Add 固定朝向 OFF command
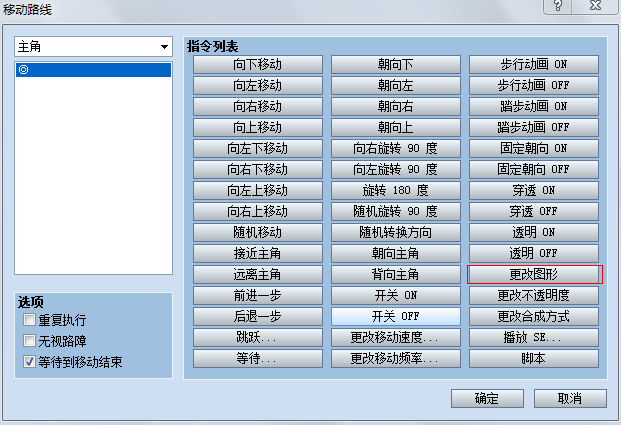Screen dimensions: 621x425 534,169
